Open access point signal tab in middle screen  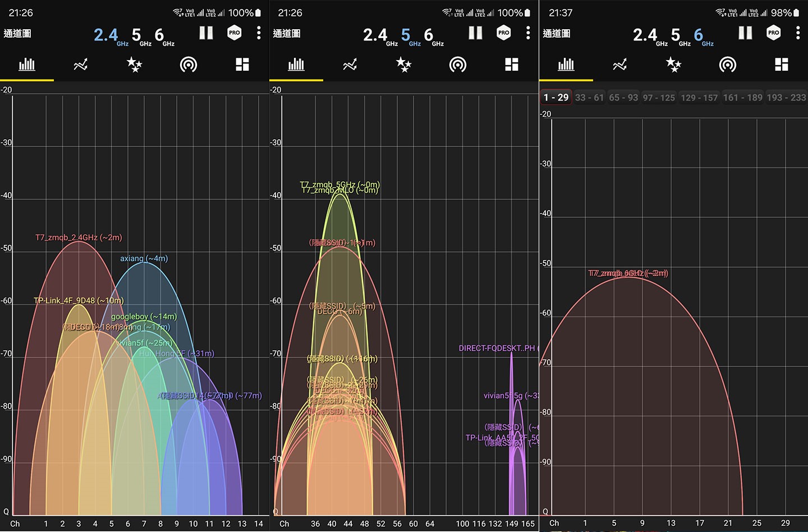458,65
